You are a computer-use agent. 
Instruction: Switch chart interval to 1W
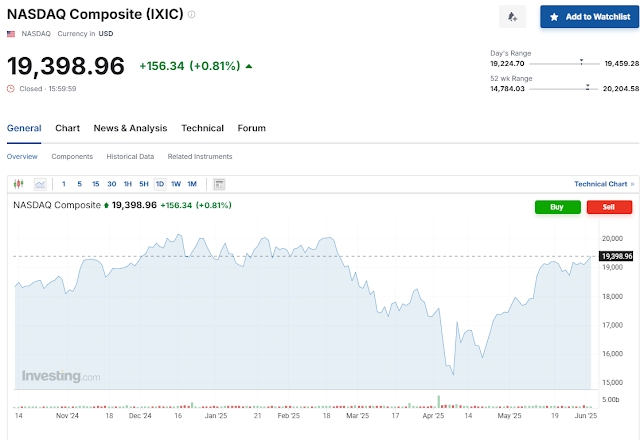pyautogui.click(x=176, y=184)
